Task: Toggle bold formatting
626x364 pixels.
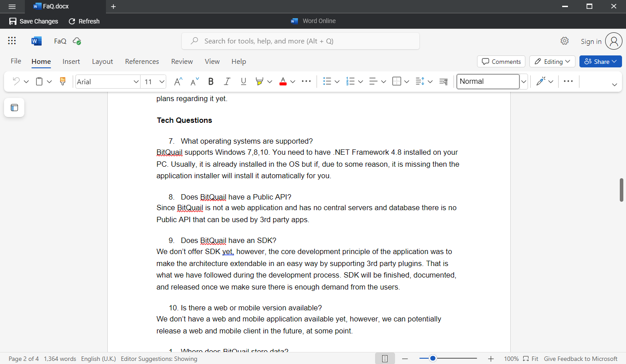Action: pos(211,81)
